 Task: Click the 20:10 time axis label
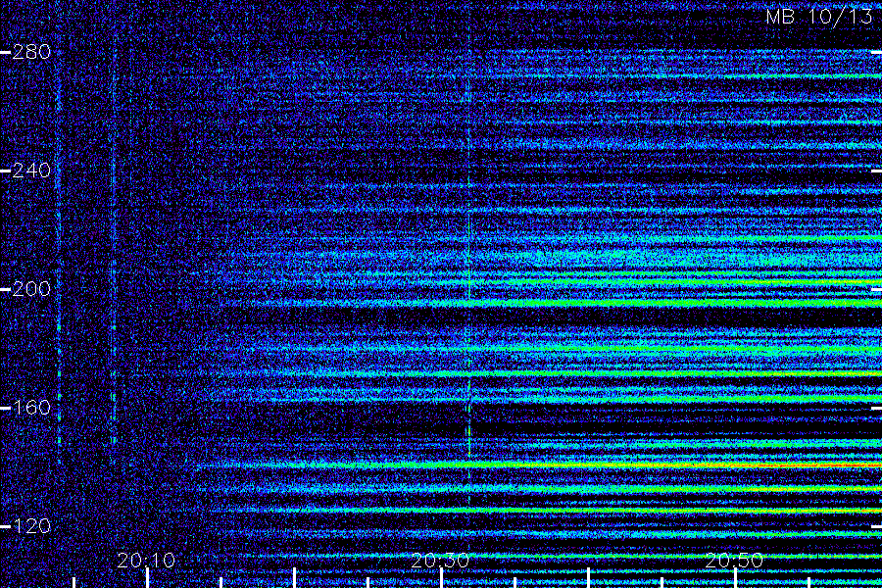point(146,560)
